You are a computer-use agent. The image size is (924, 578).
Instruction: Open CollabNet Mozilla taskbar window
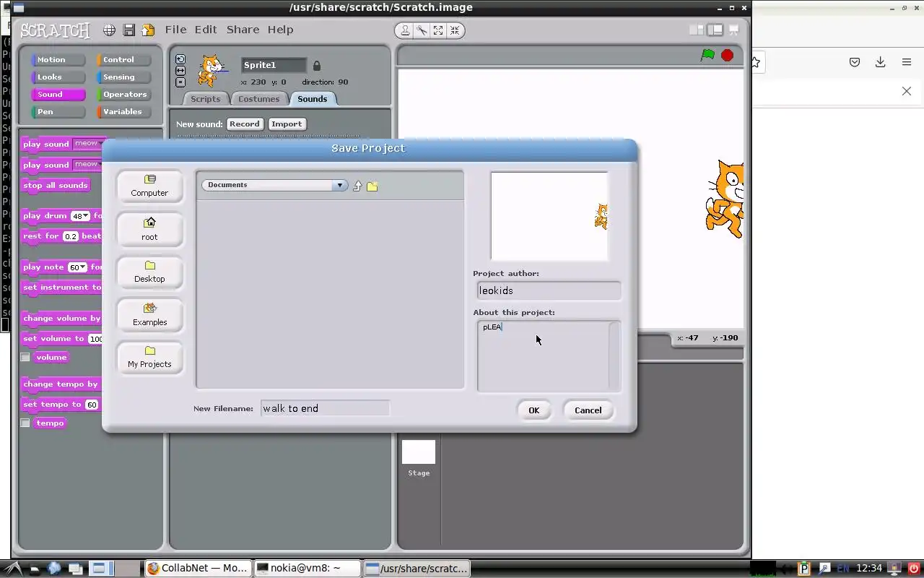[x=199, y=569]
